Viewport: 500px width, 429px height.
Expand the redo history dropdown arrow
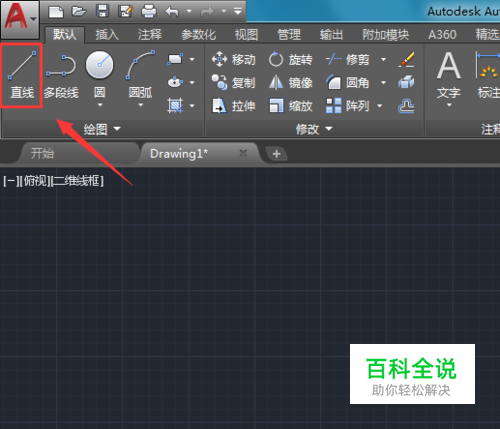tap(224, 11)
